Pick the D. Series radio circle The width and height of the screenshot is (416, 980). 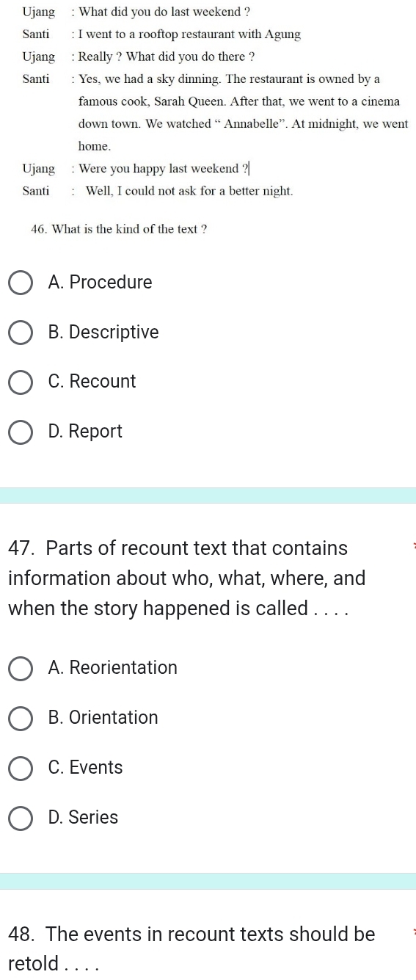[x=21, y=818]
